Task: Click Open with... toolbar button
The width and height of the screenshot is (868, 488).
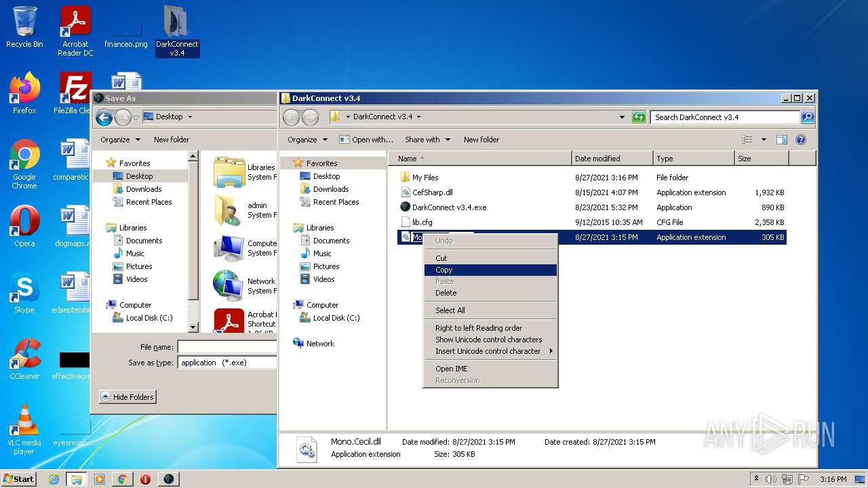Action: [366, 140]
